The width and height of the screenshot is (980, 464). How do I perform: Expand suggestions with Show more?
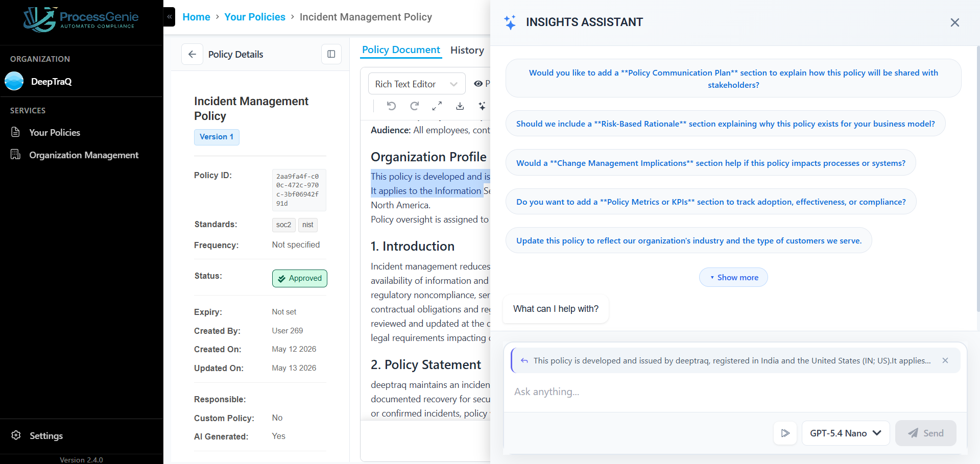tap(733, 277)
